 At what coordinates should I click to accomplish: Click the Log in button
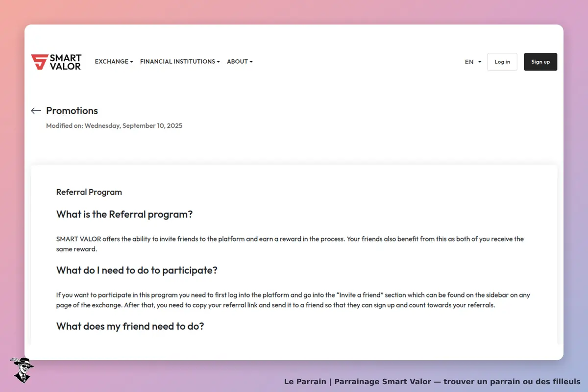(x=502, y=62)
